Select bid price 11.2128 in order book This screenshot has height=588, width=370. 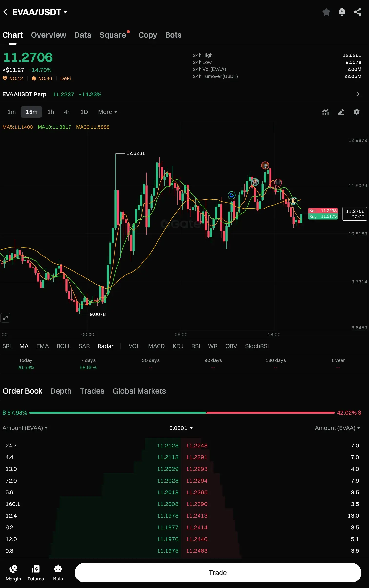(x=168, y=446)
